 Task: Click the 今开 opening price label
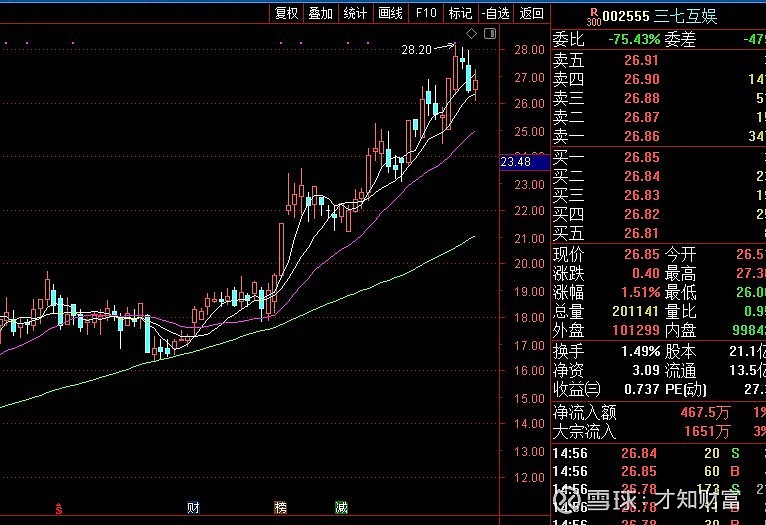point(680,254)
